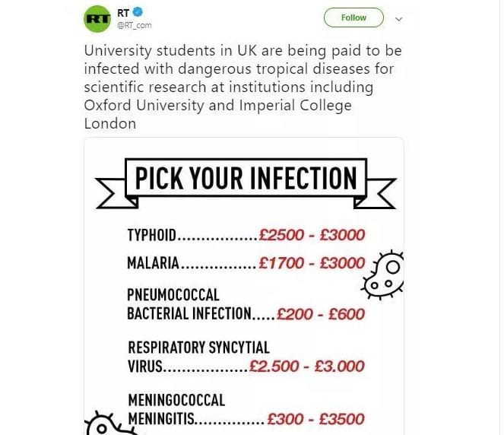Click the Malaria £1700 - £3000 price

(x=312, y=264)
